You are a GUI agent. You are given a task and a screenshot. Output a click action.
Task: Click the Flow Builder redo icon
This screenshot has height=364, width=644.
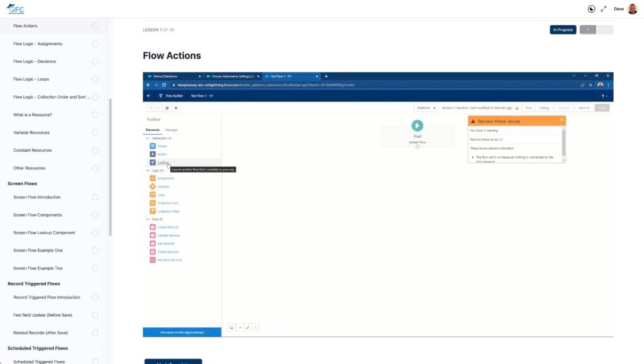[158, 108]
